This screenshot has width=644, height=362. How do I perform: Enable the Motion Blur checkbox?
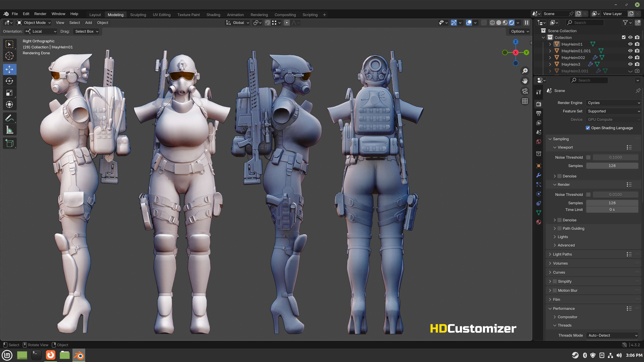click(555, 290)
